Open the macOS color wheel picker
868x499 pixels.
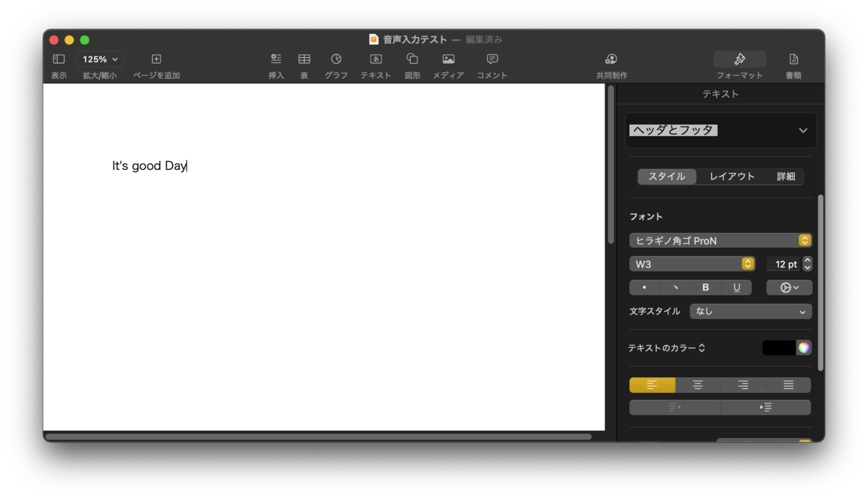pos(804,348)
